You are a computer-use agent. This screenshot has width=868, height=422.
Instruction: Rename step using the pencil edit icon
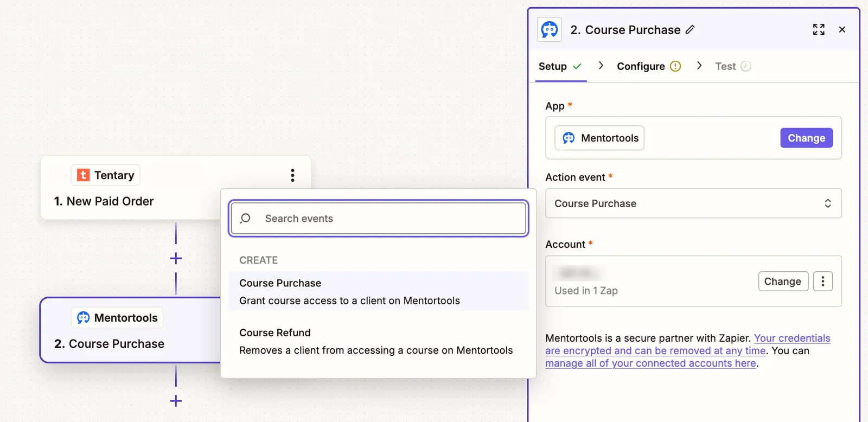click(690, 30)
